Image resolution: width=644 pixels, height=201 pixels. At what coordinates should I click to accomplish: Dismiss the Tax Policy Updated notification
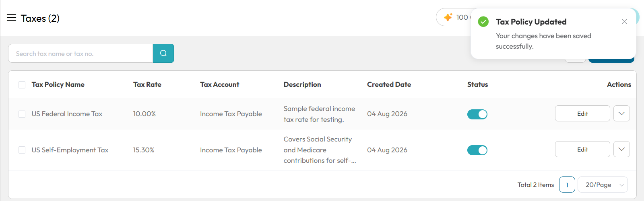(624, 22)
